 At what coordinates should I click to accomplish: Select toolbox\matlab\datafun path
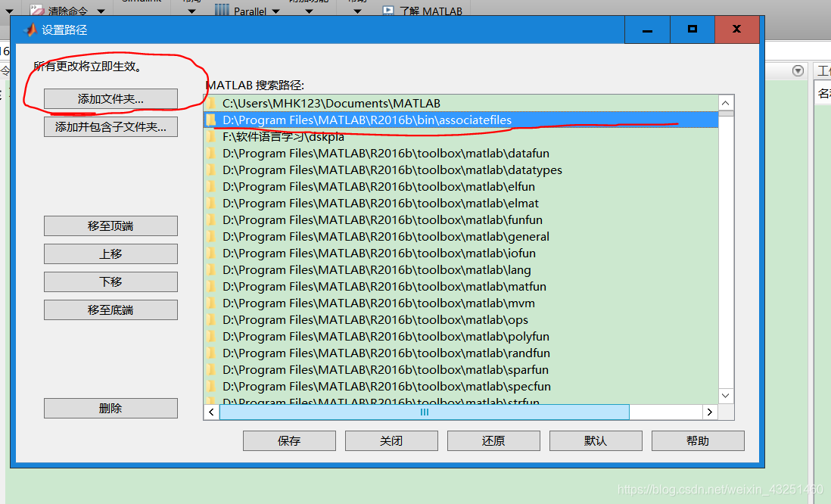[461, 153]
